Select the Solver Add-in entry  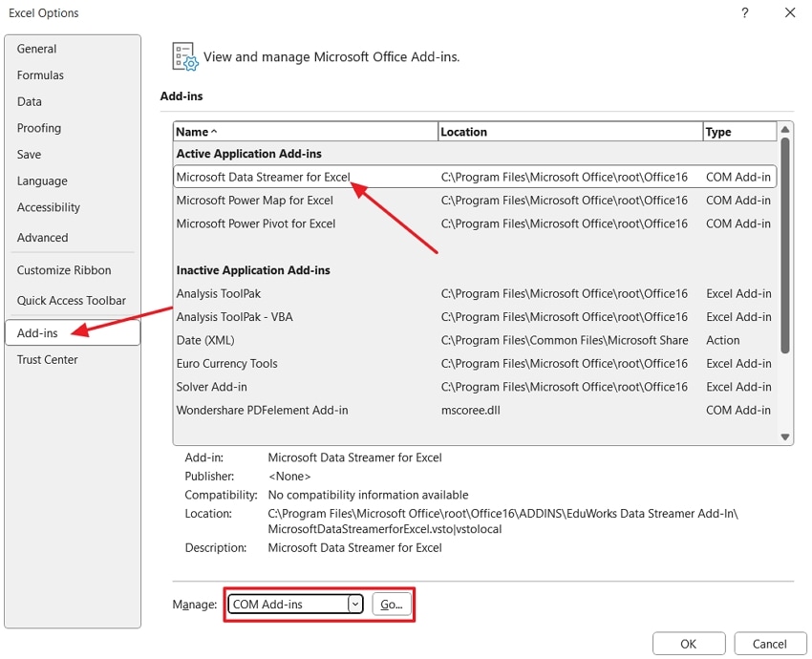point(215,387)
